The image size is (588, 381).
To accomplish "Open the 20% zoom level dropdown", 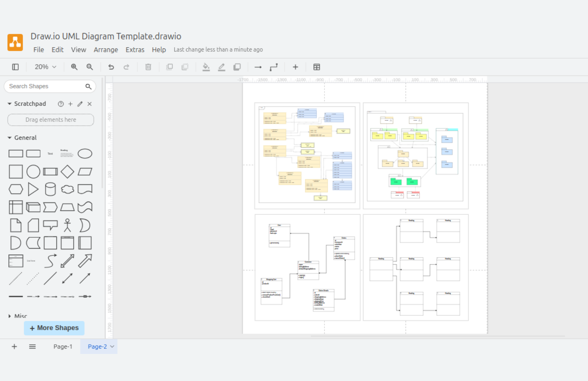I will (x=45, y=67).
